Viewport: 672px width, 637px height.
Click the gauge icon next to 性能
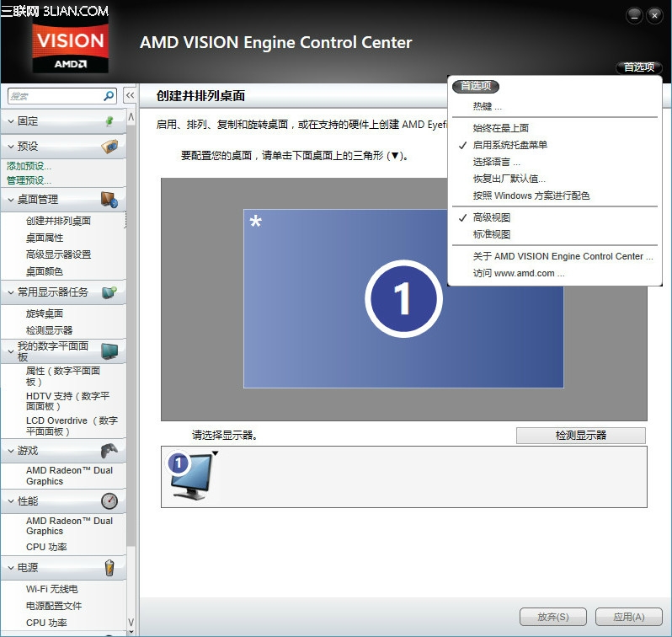point(109,501)
